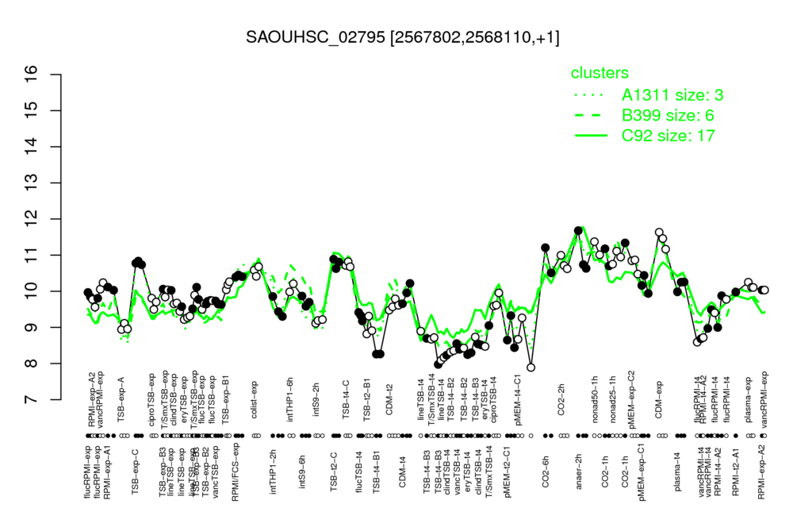Screen dimensions: 812x508
Task: Click the dotted line sample for A1311
Action: pos(590,95)
